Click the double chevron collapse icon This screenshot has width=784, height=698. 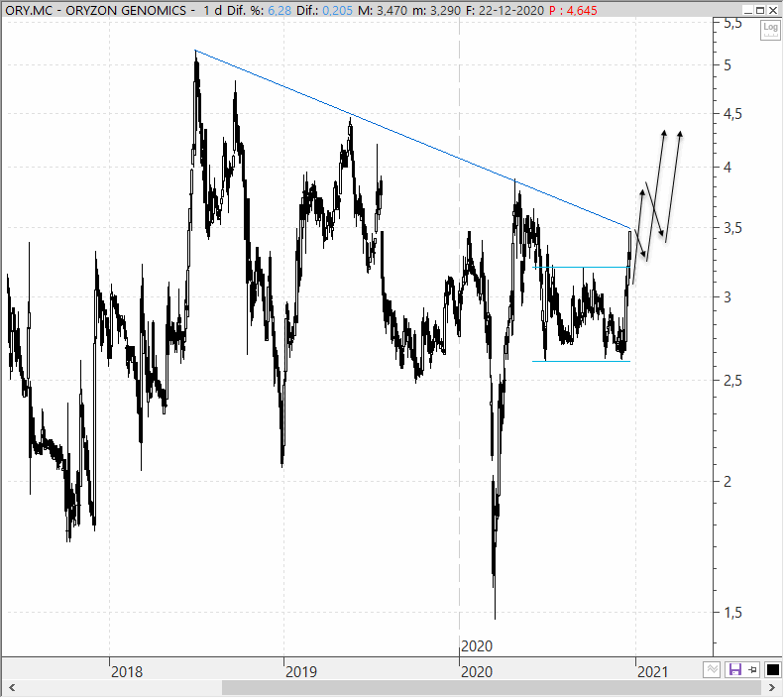coord(712,669)
